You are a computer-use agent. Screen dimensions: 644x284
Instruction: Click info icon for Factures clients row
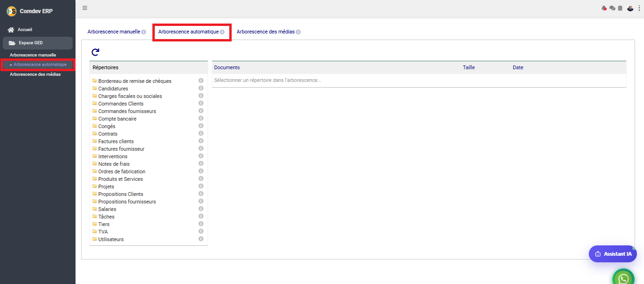[201, 141]
